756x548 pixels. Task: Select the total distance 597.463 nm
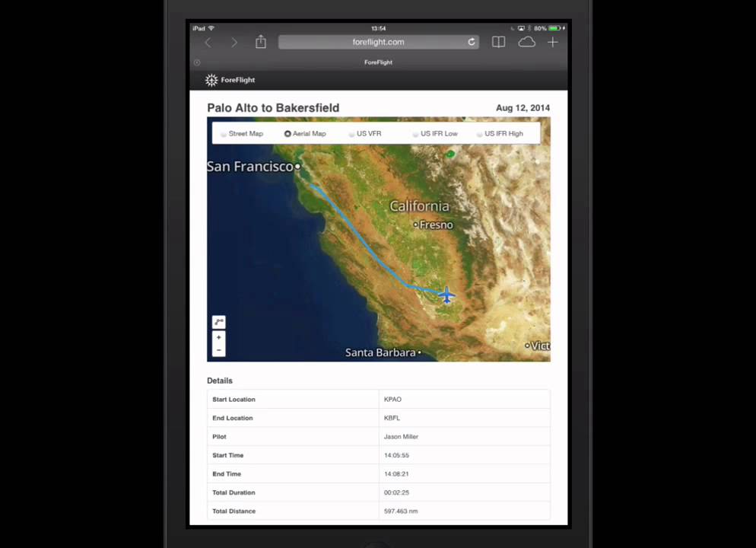(x=401, y=511)
